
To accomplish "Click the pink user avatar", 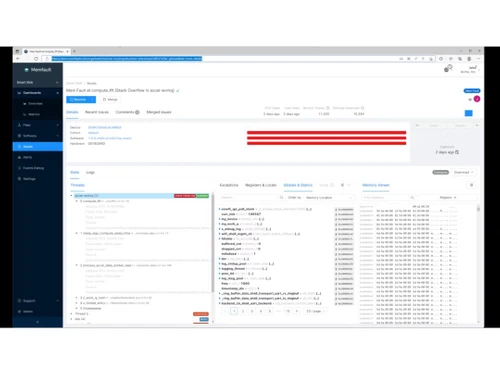I will tap(477, 99).
